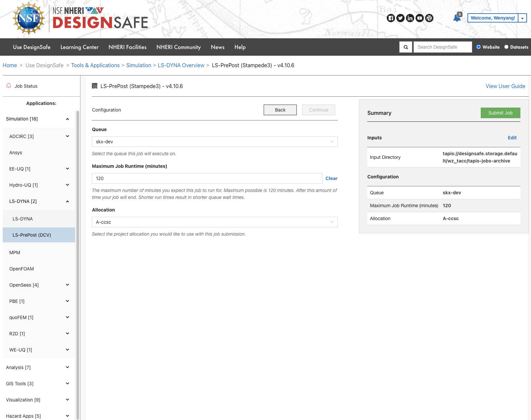Open the LinkedIn social icon
The image size is (531, 420).
(410, 18)
